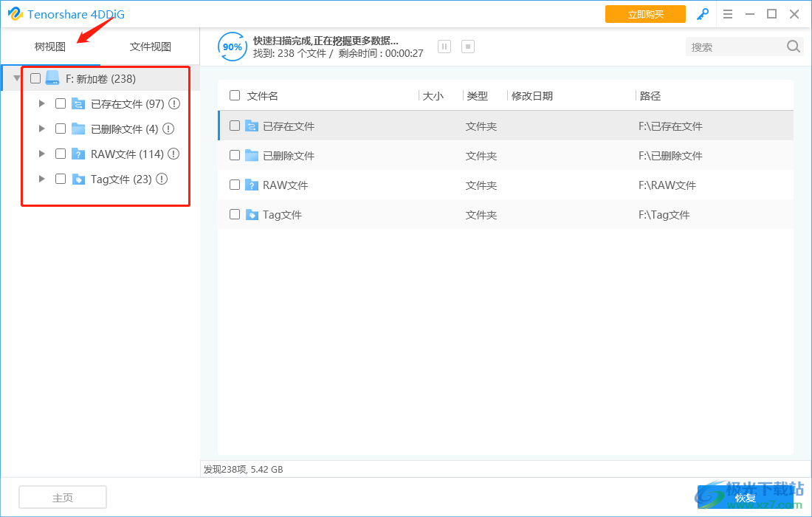Click the 立即购买 button

pos(645,14)
